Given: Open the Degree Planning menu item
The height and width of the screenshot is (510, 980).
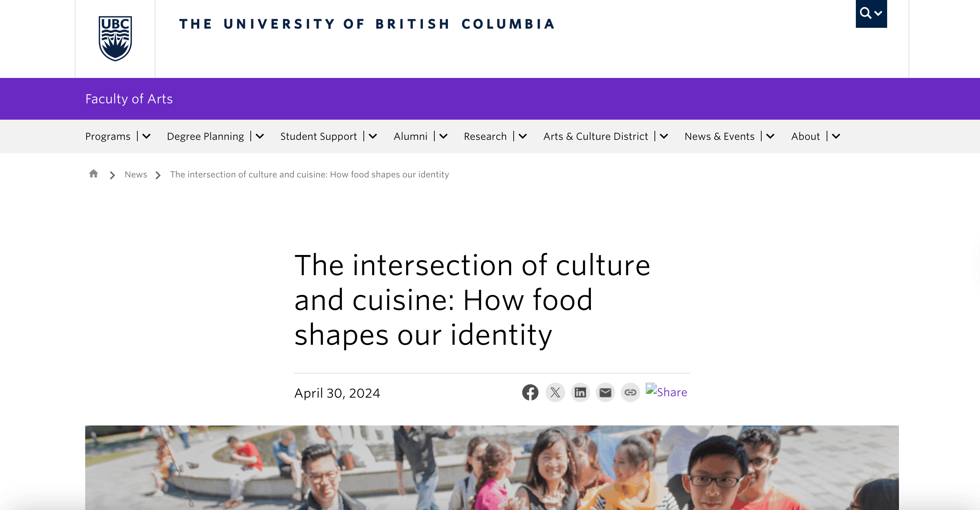Looking at the screenshot, I should coord(205,136).
